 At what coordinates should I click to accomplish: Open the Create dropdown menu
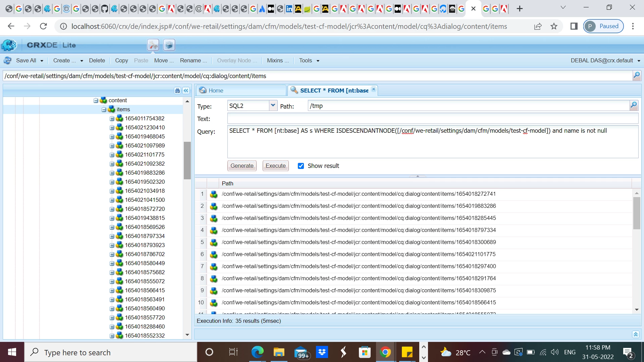(x=68, y=61)
